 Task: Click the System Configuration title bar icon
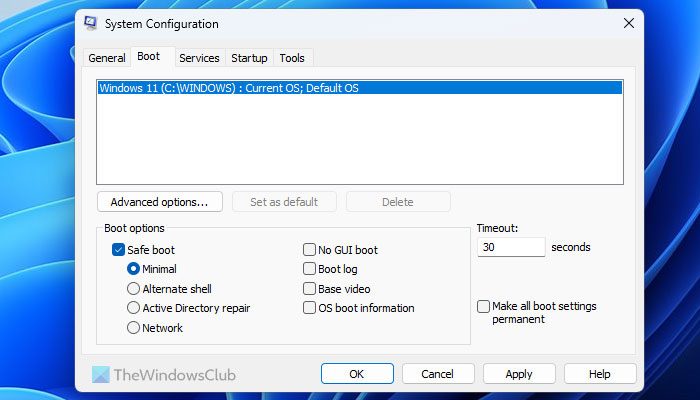[x=91, y=23]
